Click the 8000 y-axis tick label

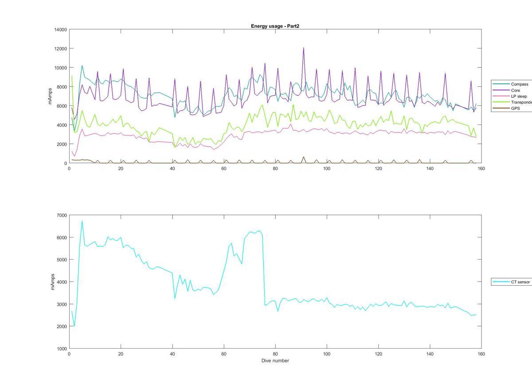[62, 87]
